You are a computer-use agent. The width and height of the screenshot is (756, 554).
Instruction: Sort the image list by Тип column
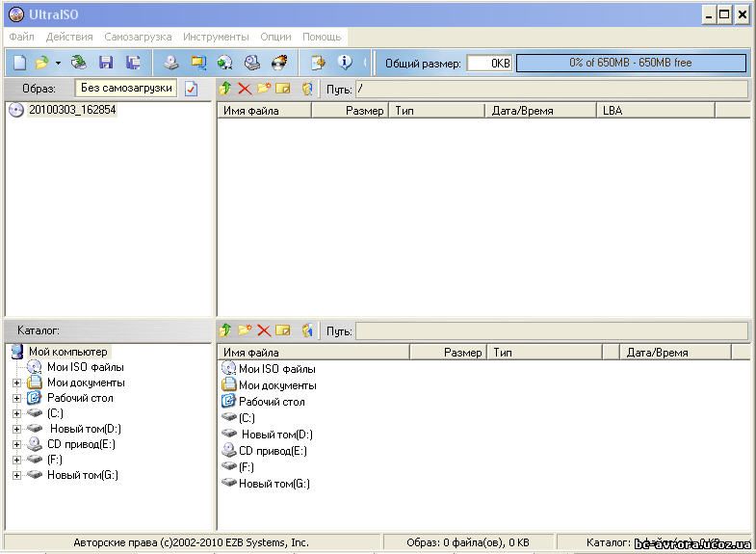click(437, 111)
